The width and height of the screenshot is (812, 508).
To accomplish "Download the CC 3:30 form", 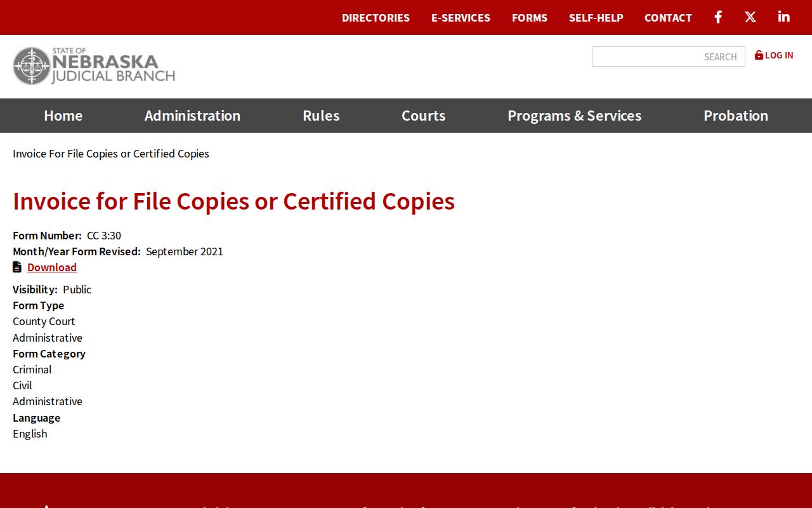I will [x=52, y=267].
